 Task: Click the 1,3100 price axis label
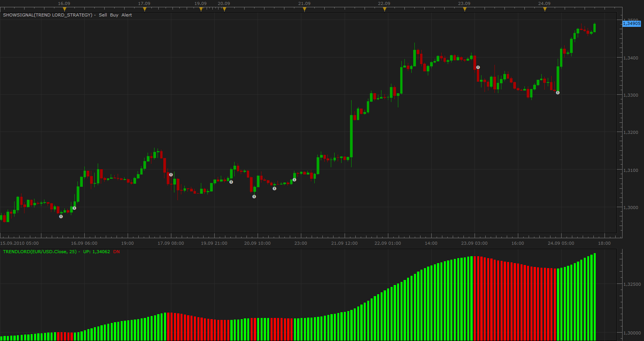631,170
